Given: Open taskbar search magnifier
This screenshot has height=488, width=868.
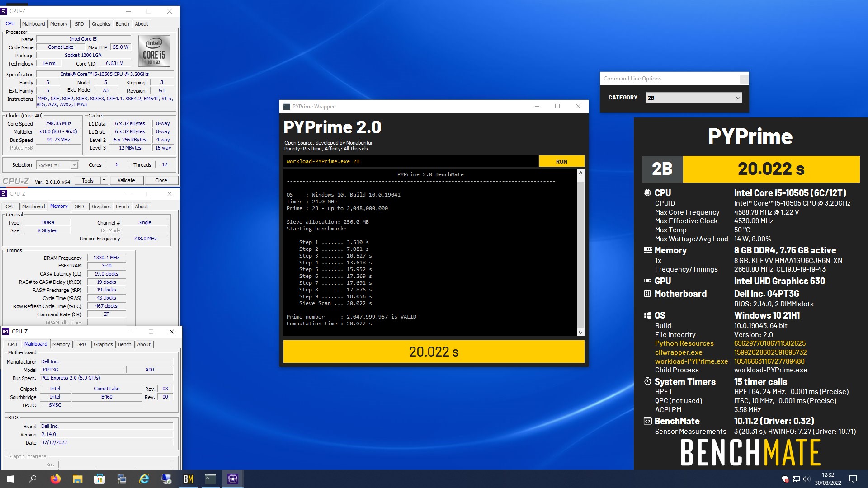Looking at the screenshot, I should pyautogui.click(x=33, y=479).
